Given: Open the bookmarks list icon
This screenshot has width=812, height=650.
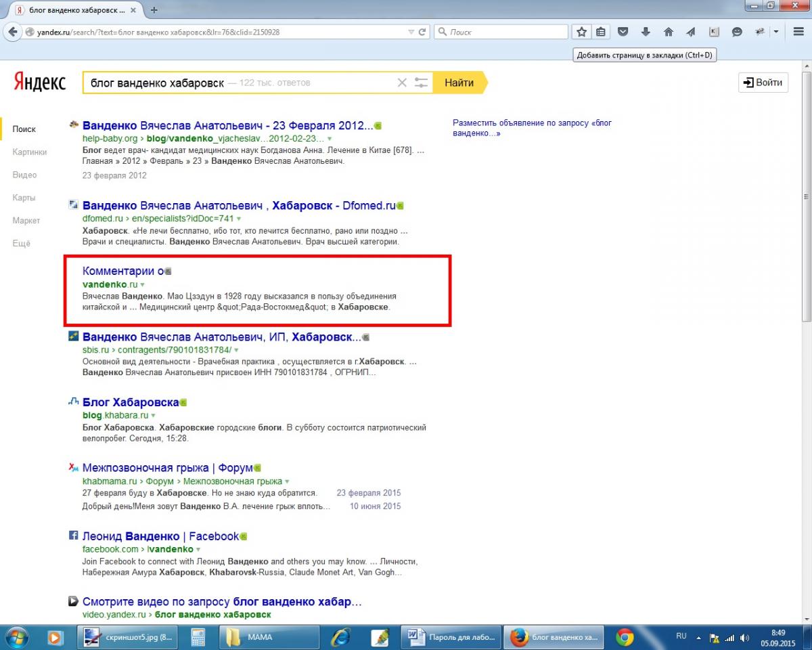Looking at the screenshot, I should tap(600, 32).
